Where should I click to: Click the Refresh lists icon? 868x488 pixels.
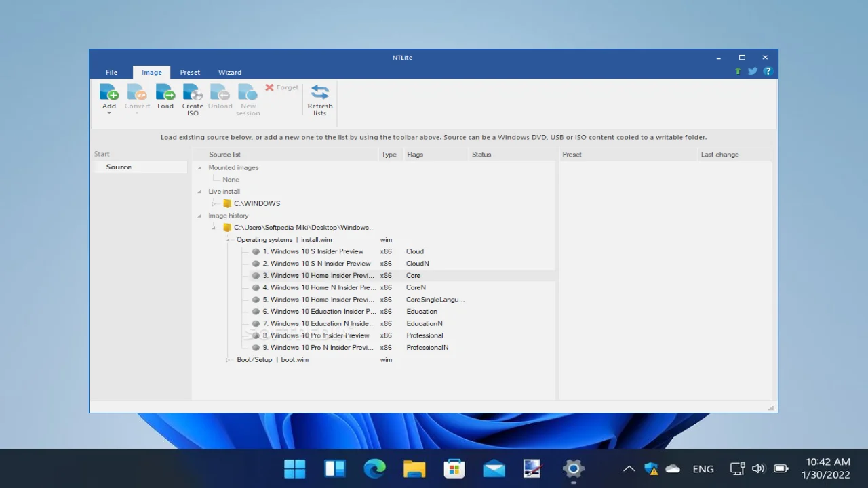[x=320, y=92]
